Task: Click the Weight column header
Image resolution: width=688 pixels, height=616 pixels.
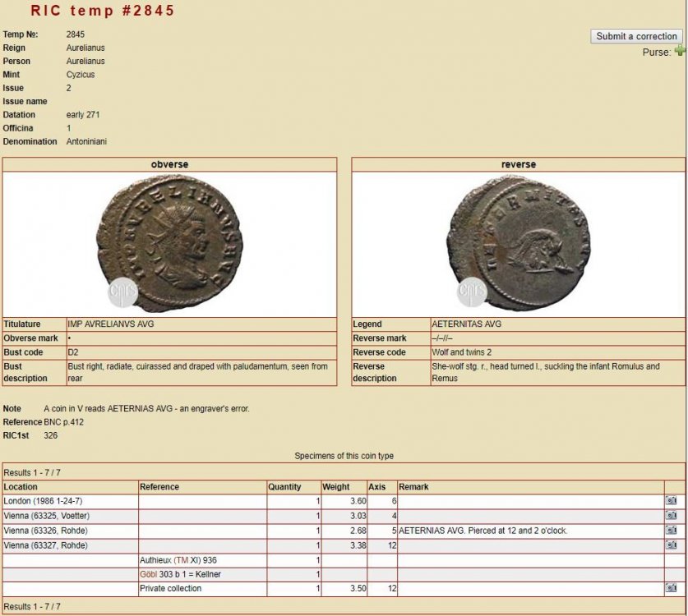Action: coord(335,487)
